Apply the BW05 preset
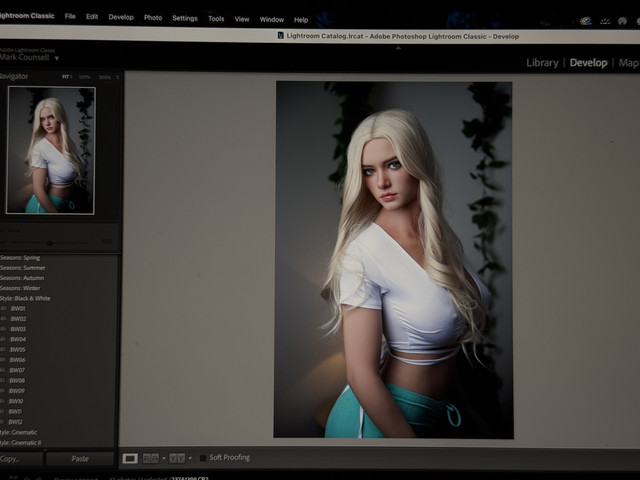 click(x=18, y=350)
